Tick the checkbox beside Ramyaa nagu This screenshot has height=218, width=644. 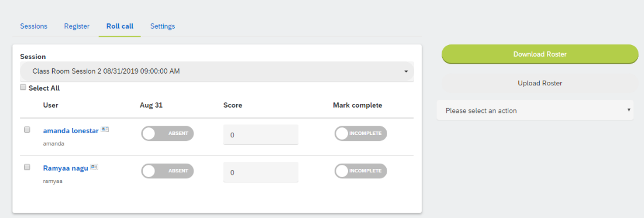[27, 167]
